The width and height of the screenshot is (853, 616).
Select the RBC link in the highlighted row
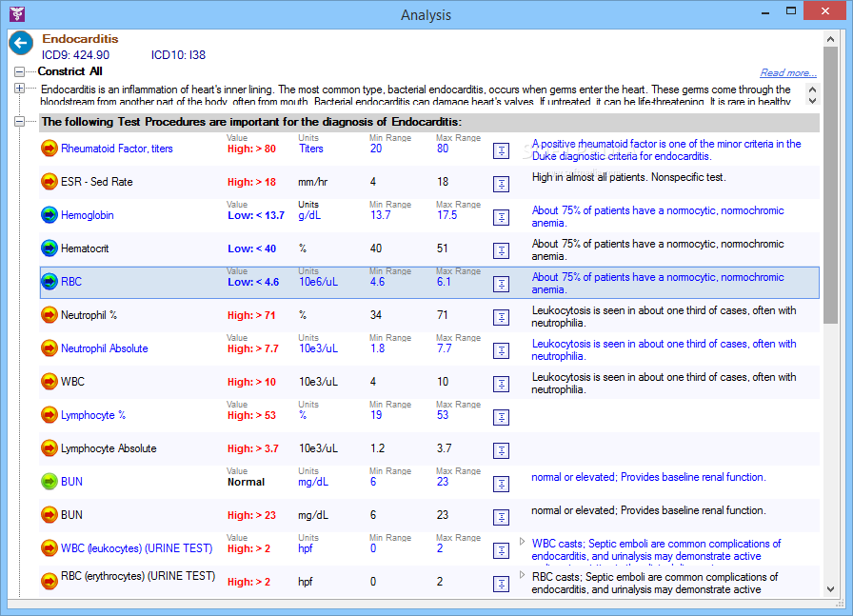[x=71, y=282]
